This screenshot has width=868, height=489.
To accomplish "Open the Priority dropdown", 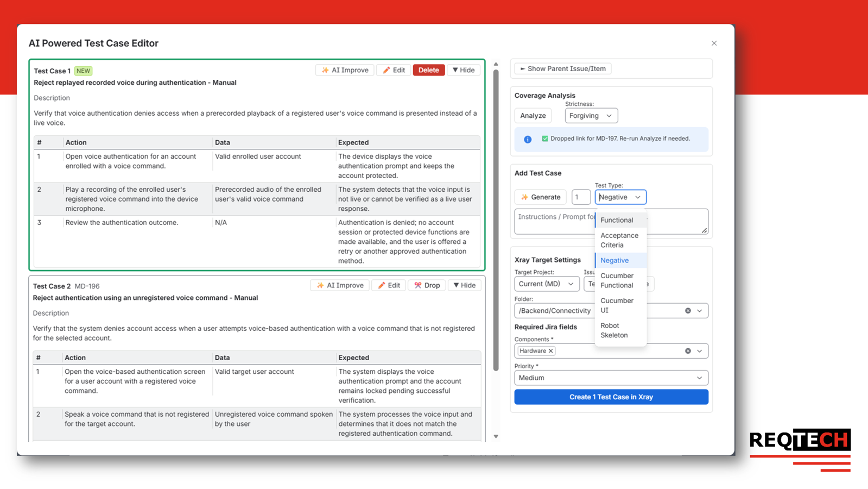I will [611, 378].
